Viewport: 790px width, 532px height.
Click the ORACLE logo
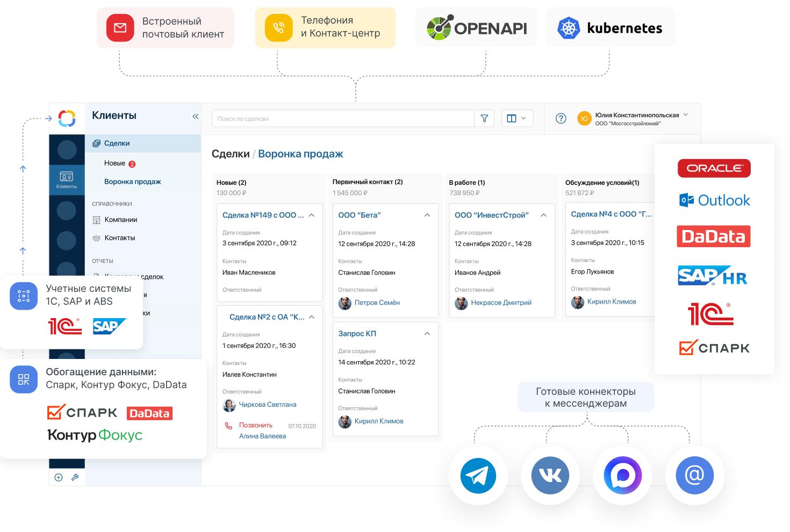pyautogui.click(x=714, y=168)
